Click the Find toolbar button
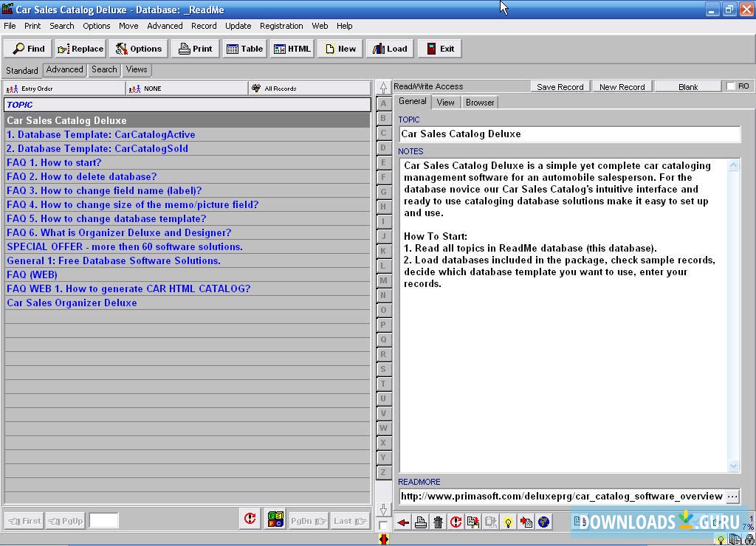 coord(29,49)
